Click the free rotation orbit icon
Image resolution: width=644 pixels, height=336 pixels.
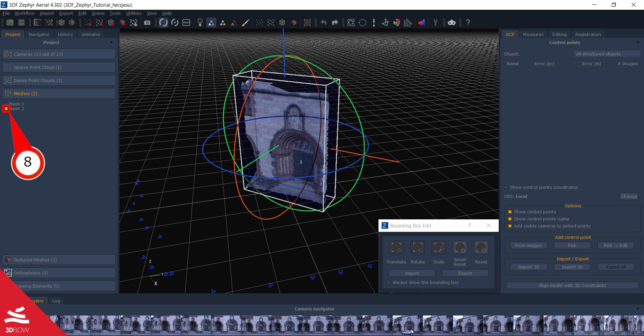351,23
